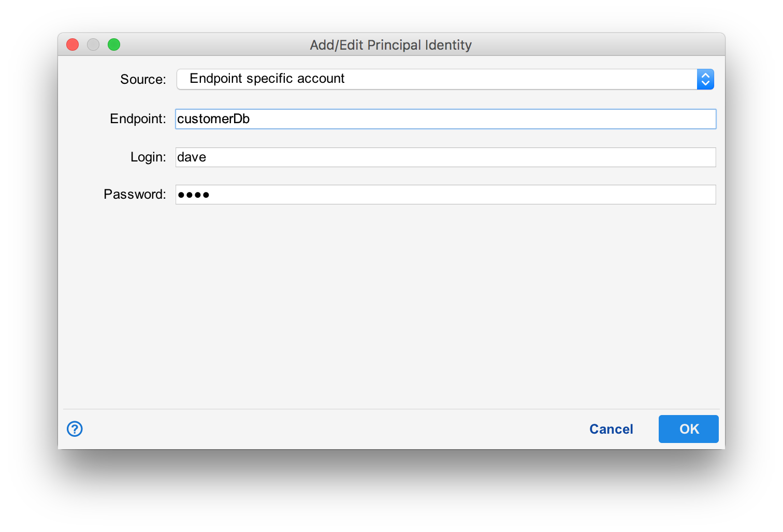This screenshot has height=532, width=783.
Task: Choose Endpoint specific account in Source selector
Action: click(267, 79)
